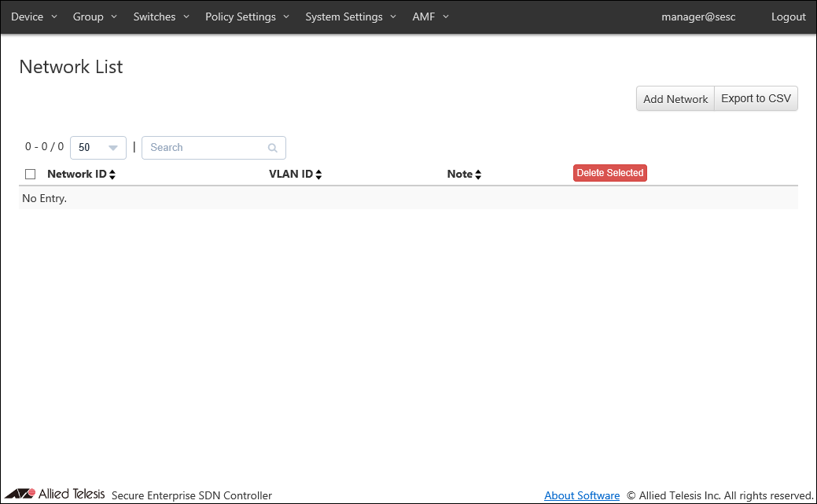Open the Switches menu

[161, 17]
